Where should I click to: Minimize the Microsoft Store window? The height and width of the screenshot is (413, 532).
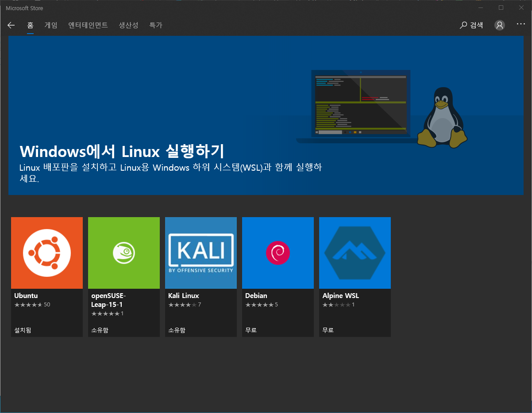481,8
